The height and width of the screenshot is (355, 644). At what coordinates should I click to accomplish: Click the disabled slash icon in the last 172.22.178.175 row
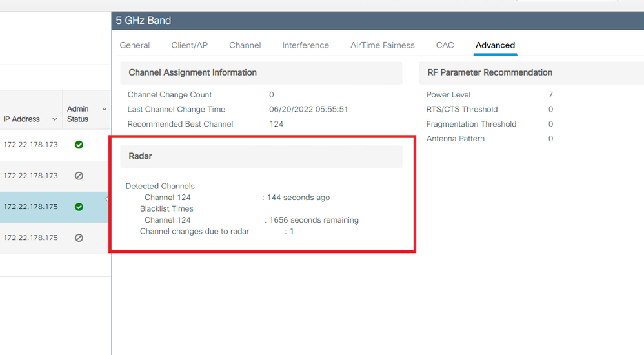tap(79, 238)
